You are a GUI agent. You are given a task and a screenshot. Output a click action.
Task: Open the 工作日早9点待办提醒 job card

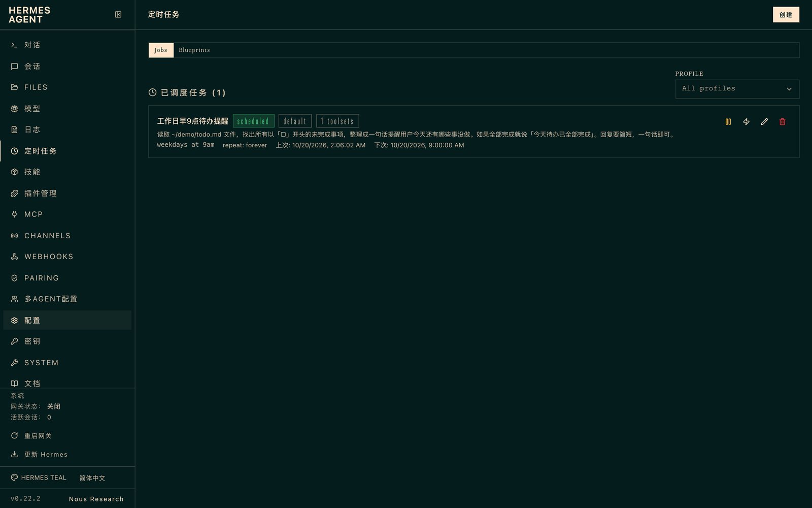[x=473, y=132]
